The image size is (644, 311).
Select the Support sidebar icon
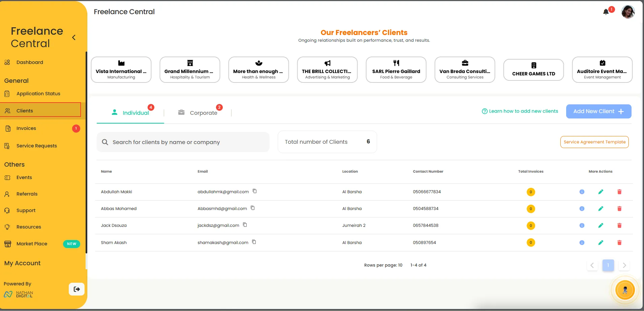click(x=7, y=210)
